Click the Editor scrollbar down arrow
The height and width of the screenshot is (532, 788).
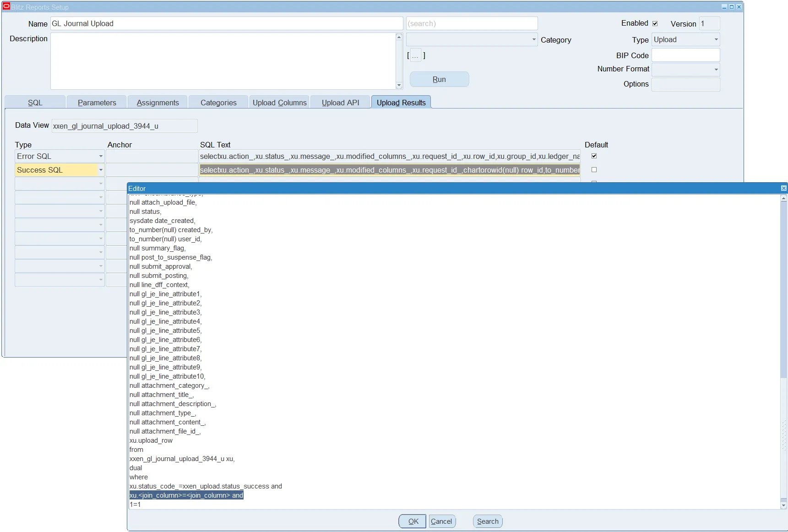(783, 505)
